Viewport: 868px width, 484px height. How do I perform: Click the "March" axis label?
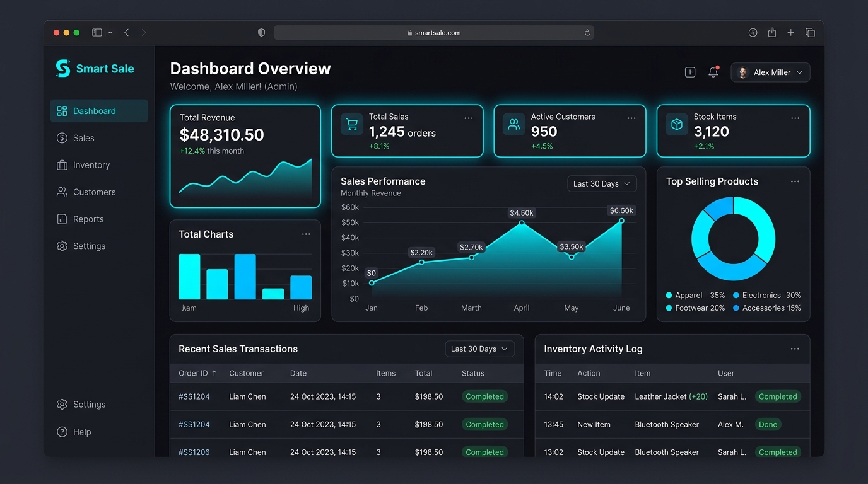pyautogui.click(x=471, y=308)
